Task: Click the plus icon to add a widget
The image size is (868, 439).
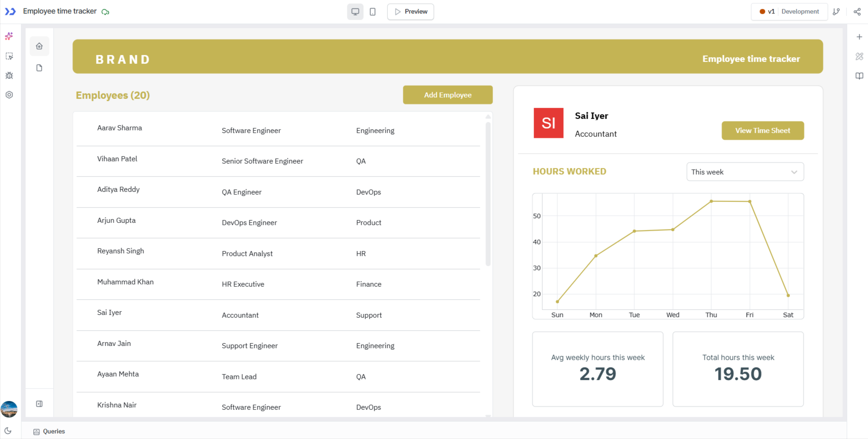Action: point(859,36)
